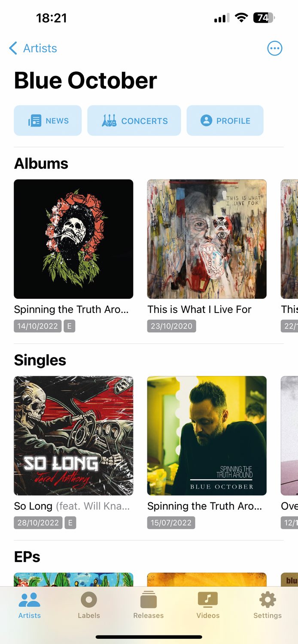Open the So Long single cover
The image size is (298, 644).
tap(73, 436)
